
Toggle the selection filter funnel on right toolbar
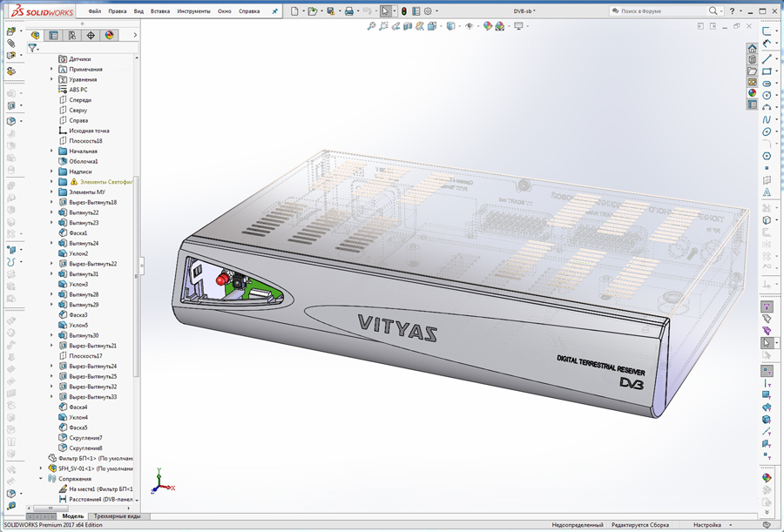click(767, 306)
